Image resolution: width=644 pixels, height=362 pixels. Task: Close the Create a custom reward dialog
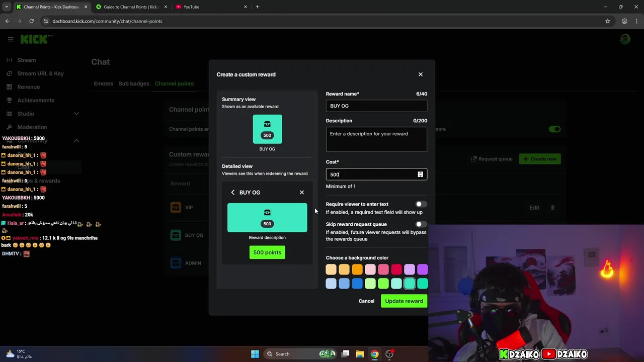click(421, 74)
